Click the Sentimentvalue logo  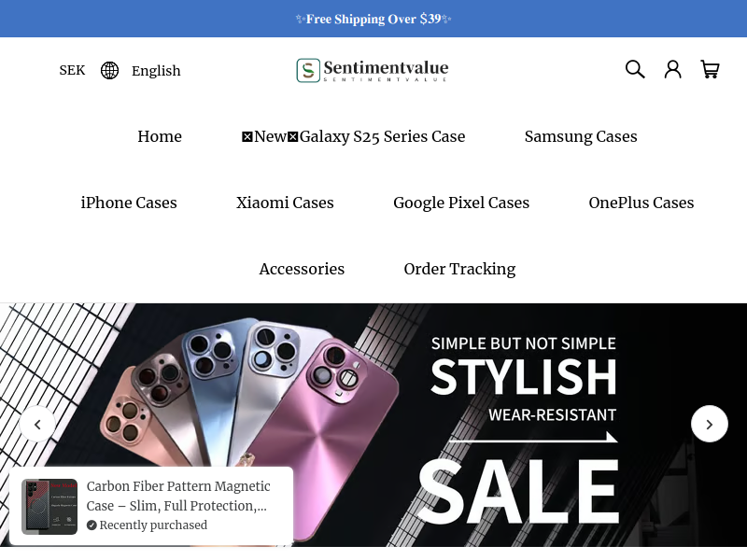373,71
